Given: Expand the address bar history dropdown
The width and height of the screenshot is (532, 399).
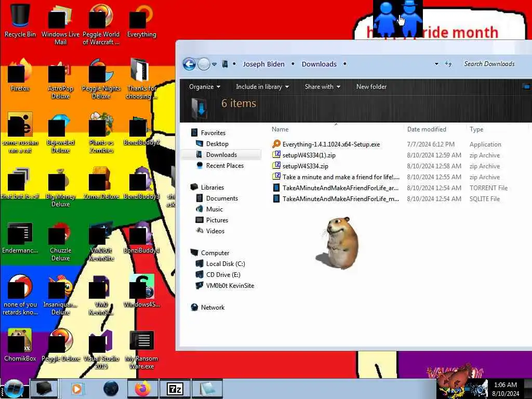Looking at the screenshot, I should pos(436,64).
